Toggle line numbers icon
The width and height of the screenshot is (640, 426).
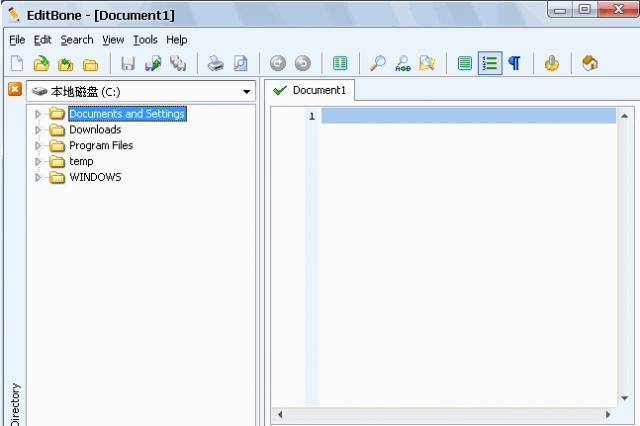[490, 64]
